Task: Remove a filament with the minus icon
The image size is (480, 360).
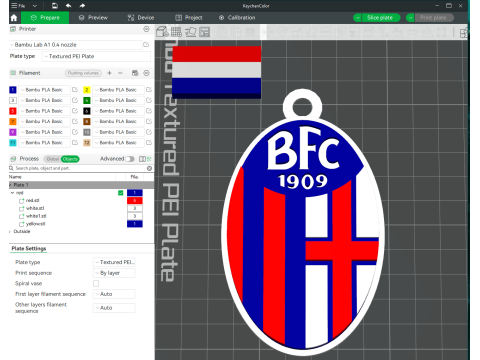Action: pos(120,73)
